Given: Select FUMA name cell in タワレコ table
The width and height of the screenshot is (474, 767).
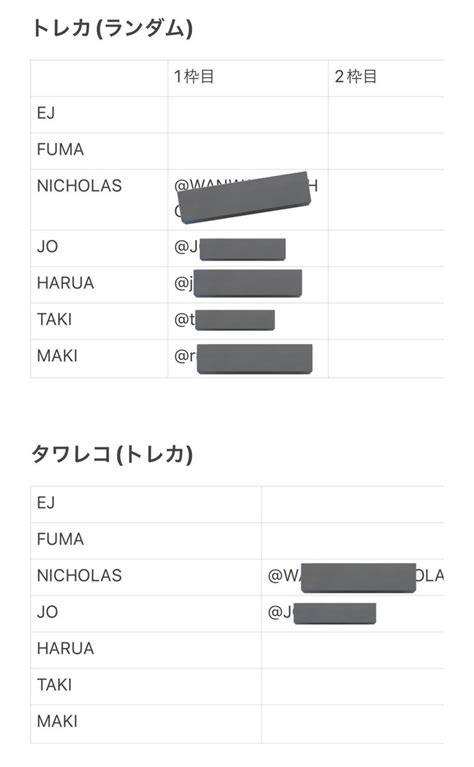Looking at the screenshot, I should pos(146,541).
